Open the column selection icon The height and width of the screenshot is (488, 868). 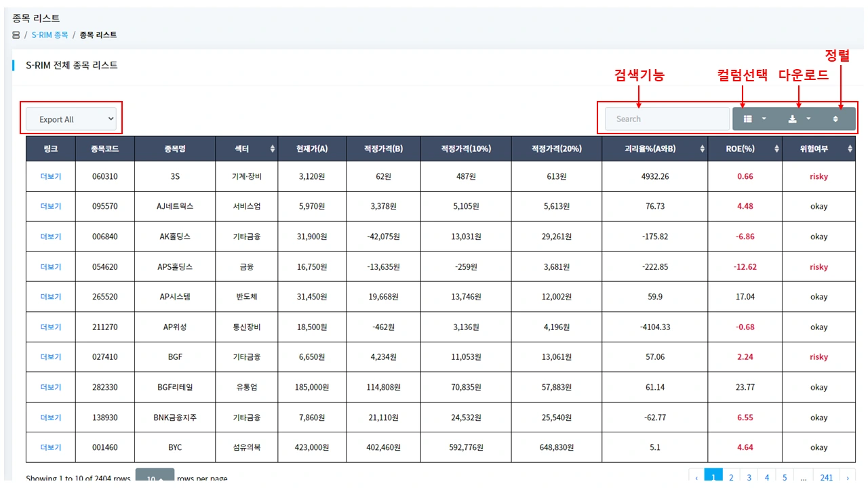click(x=748, y=119)
